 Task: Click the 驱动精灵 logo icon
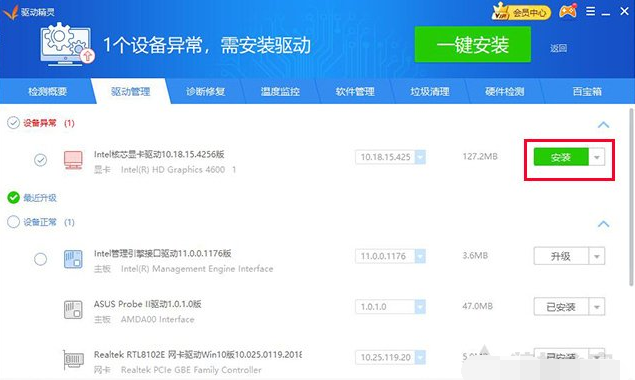10,12
